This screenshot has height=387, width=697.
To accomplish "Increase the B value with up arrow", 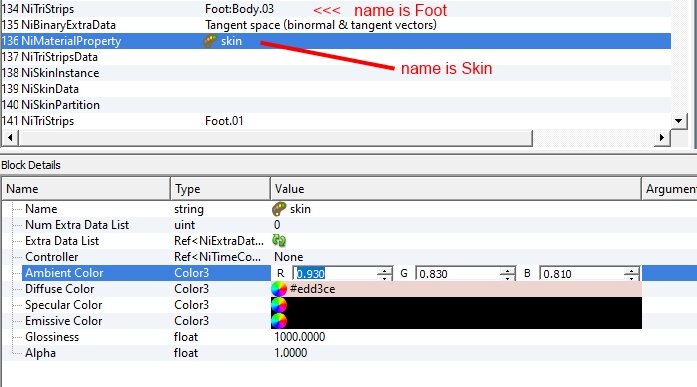I will click(631, 270).
